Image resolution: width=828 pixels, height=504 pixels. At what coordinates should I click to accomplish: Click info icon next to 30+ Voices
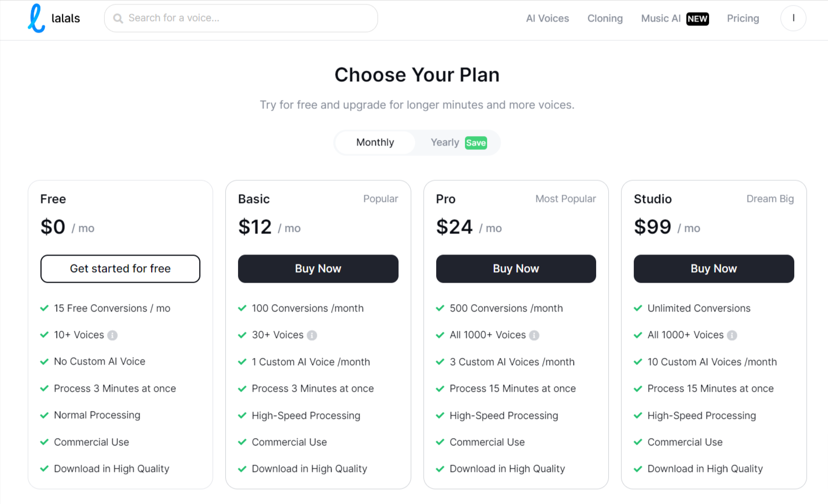(x=312, y=335)
